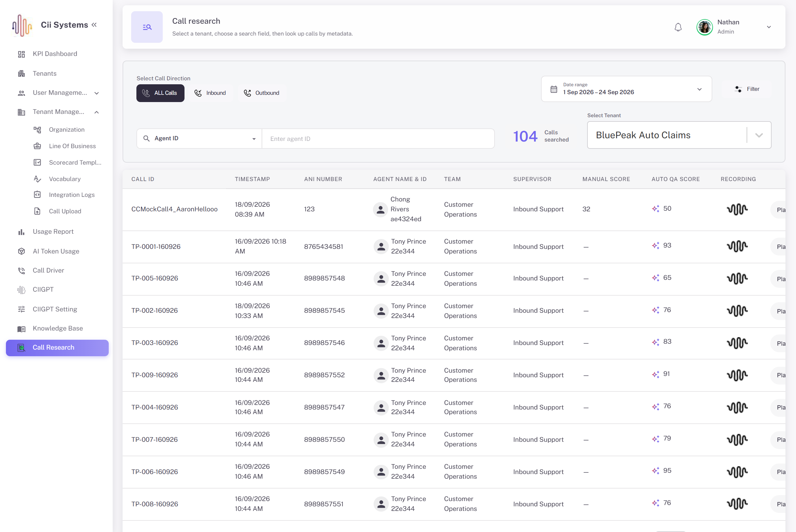Open recording waveform for TP-0001-160926
The height and width of the screenshot is (532, 796).
[737, 246]
